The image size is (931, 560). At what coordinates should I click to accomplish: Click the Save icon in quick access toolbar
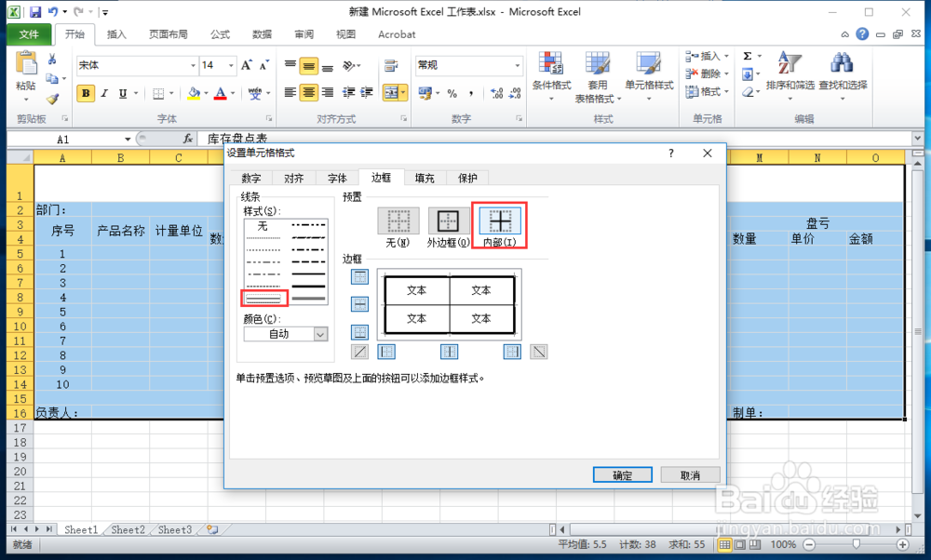pyautogui.click(x=35, y=12)
